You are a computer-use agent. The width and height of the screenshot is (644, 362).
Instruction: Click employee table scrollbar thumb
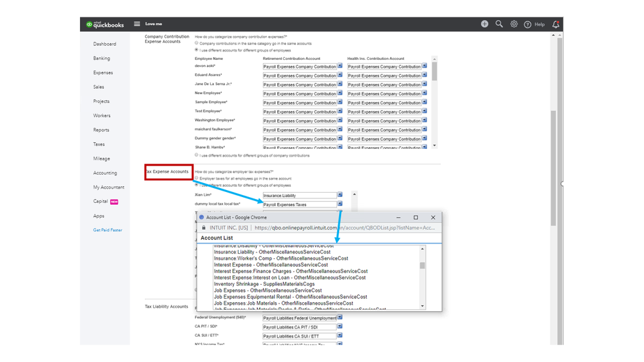point(434,71)
